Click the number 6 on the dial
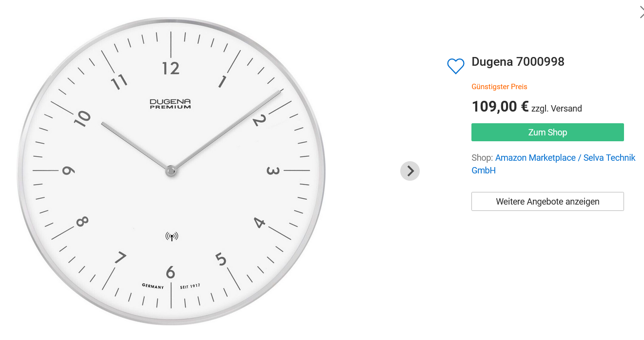644x340 pixels. [x=171, y=272]
